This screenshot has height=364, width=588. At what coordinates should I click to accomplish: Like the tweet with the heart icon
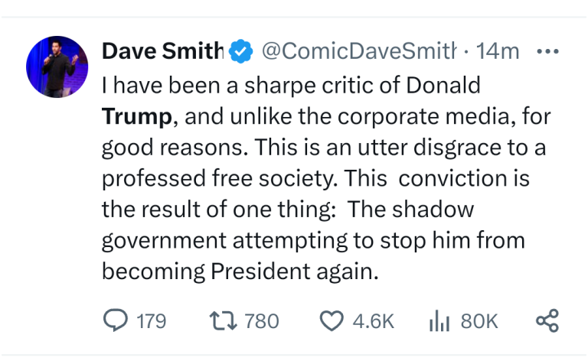332,320
